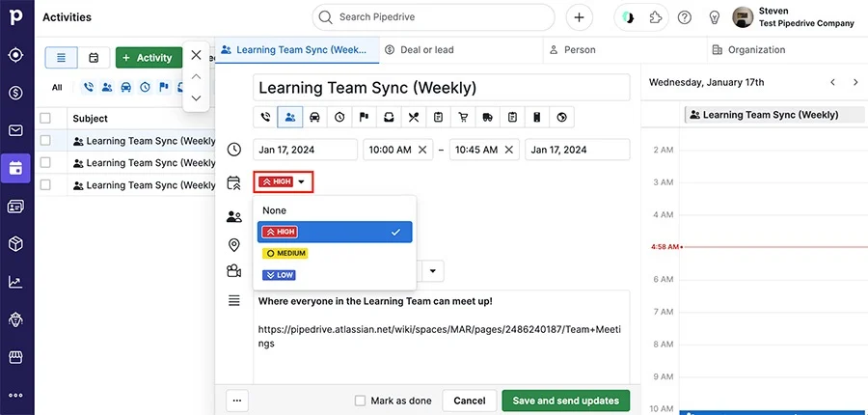
Task: Set activity type to Call
Action: point(266,117)
